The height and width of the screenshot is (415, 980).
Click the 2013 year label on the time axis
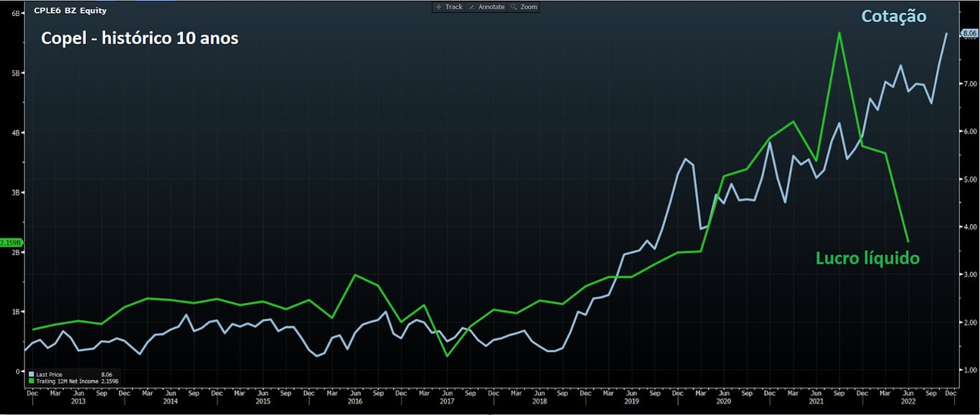click(x=79, y=401)
